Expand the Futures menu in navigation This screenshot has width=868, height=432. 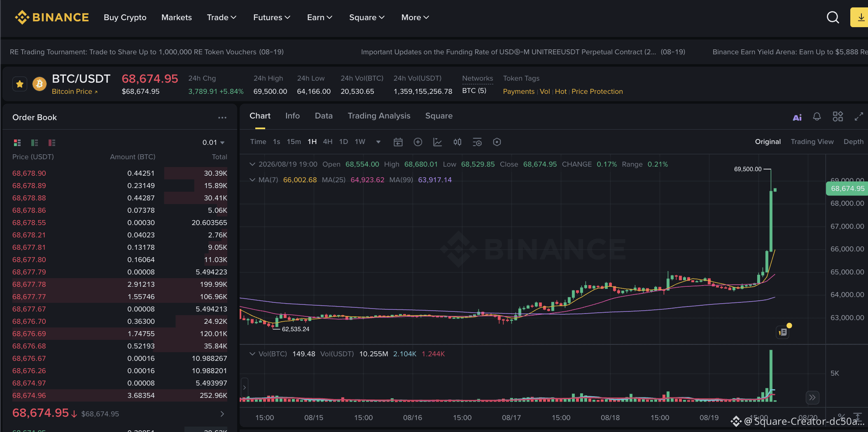[272, 17]
